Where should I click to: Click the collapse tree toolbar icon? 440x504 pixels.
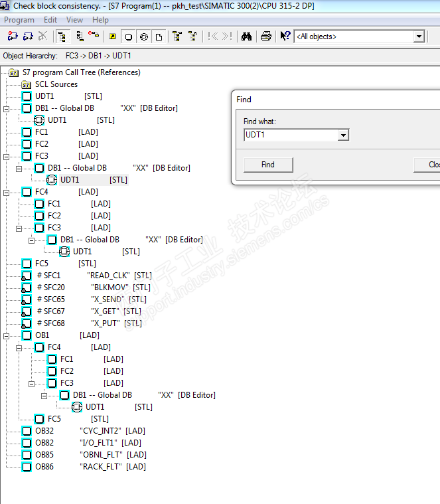click(x=192, y=37)
